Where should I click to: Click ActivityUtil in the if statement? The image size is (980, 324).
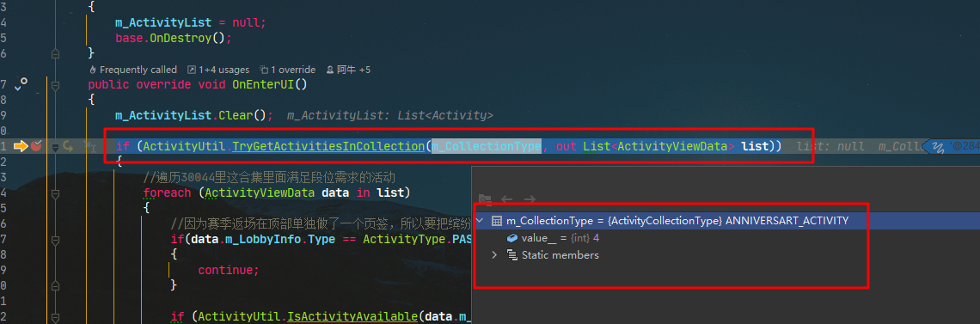(x=184, y=146)
